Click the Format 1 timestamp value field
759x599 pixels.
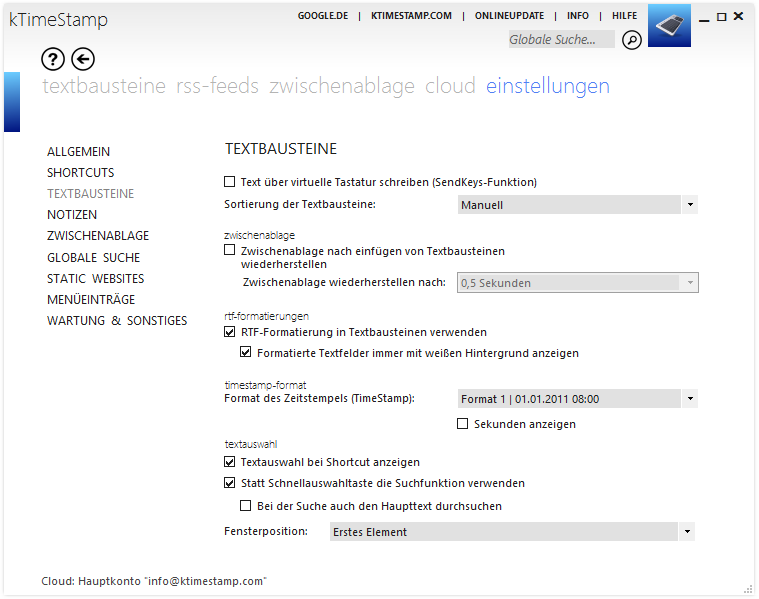569,399
